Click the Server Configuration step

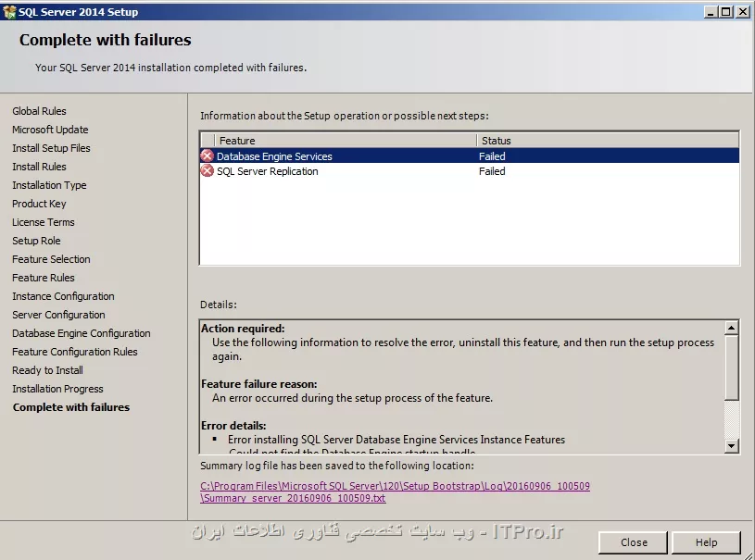point(58,315)
